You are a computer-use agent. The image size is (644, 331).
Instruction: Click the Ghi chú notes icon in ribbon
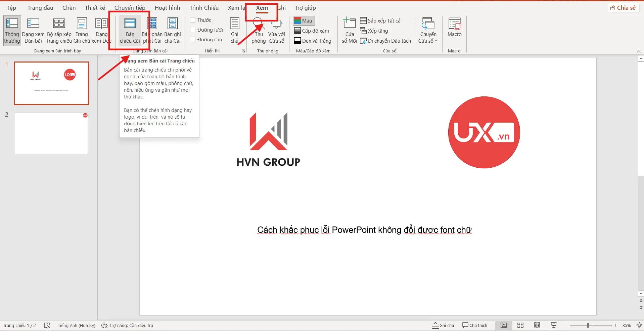point(234,30)
